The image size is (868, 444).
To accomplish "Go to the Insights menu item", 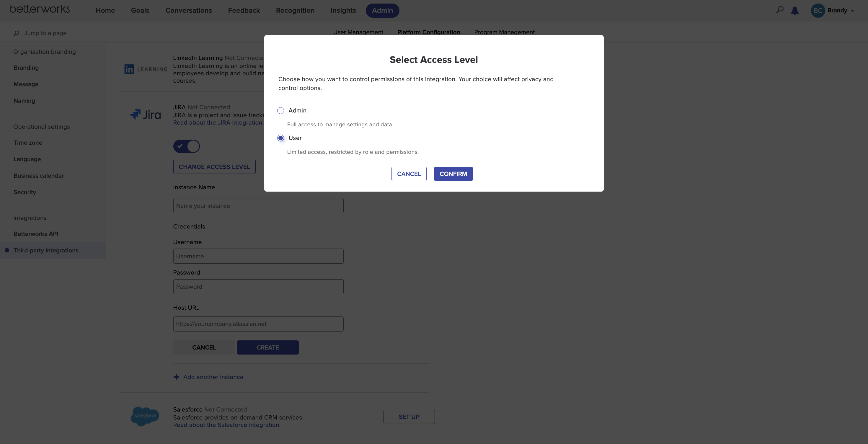I will [343, 10].
